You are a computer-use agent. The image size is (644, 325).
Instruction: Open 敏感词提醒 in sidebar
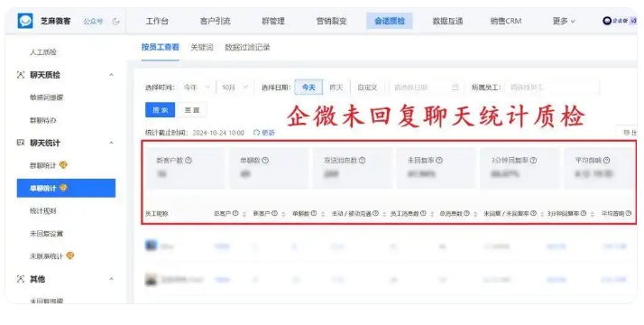[x=46, y=97]
